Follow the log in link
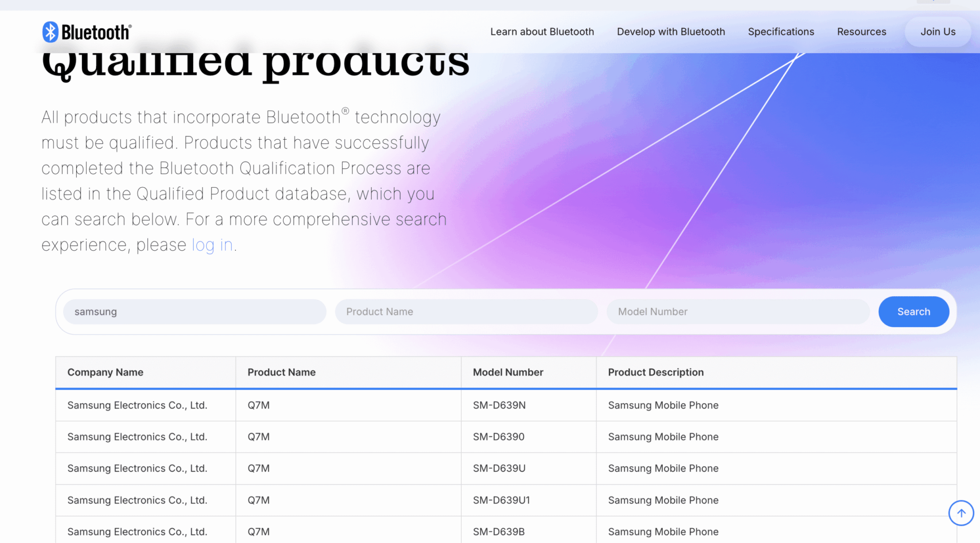 pos(212,245)
